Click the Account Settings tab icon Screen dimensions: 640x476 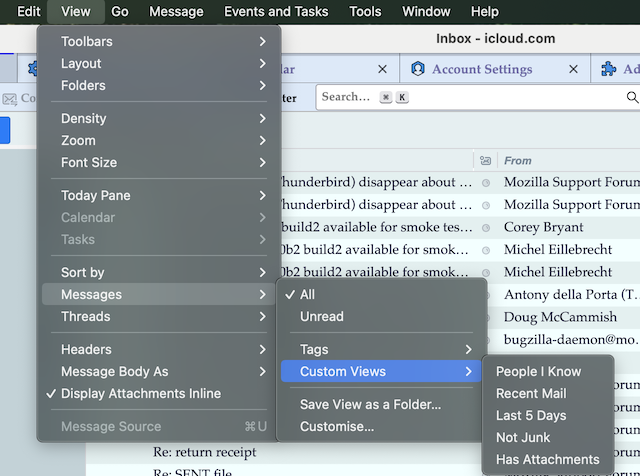(x=418, y=69)
